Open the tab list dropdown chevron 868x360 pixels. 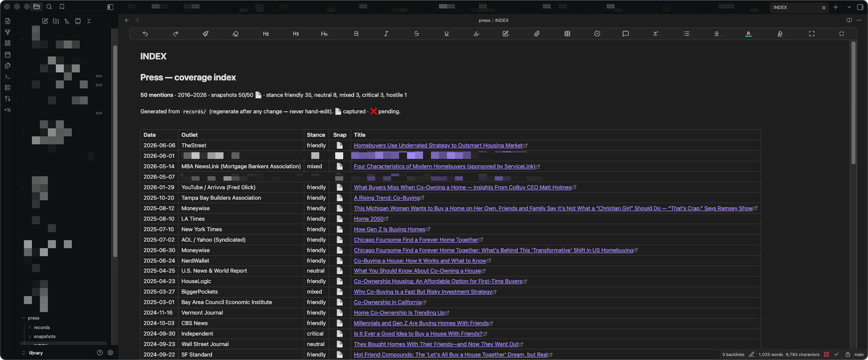click(x=849, y=7)
